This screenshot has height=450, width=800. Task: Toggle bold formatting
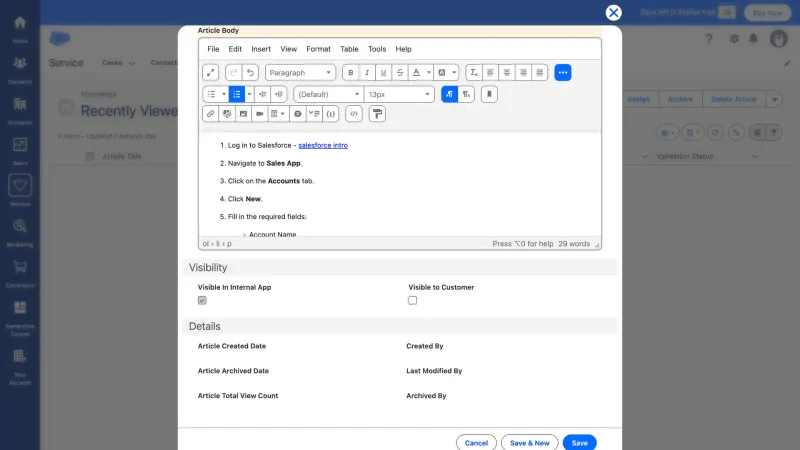[351, 72]
